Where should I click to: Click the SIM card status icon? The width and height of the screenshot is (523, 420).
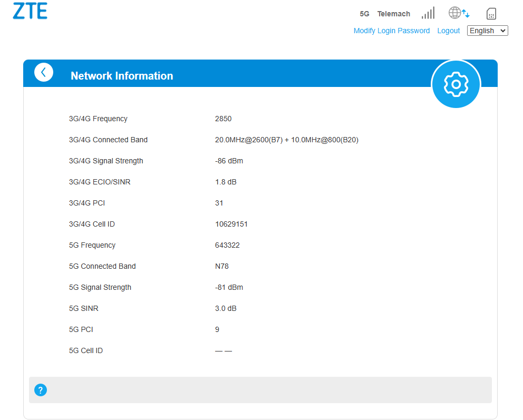click(491, 14)
